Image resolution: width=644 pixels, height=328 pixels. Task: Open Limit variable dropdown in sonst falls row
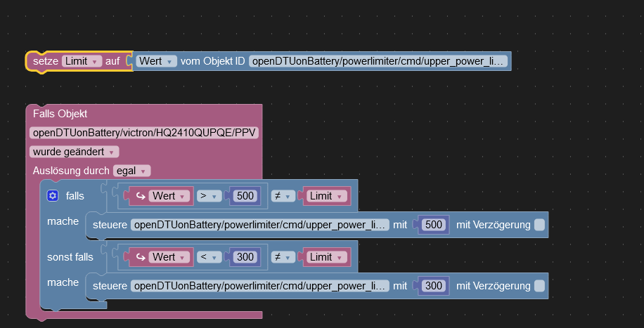pos(326,257)
